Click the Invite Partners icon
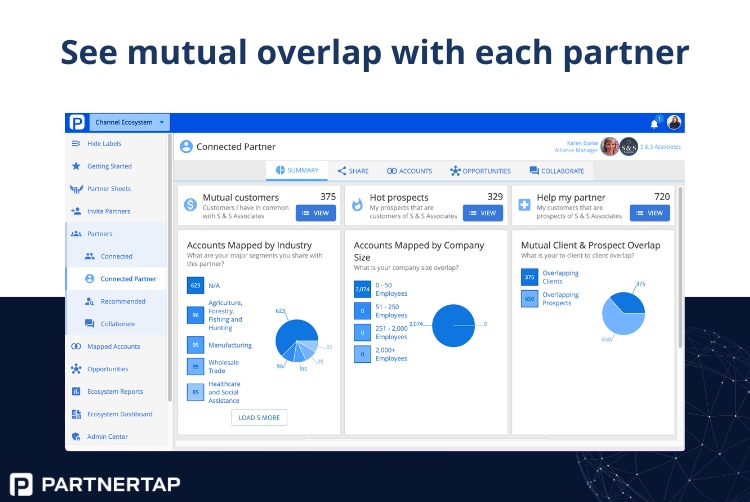 76,211
